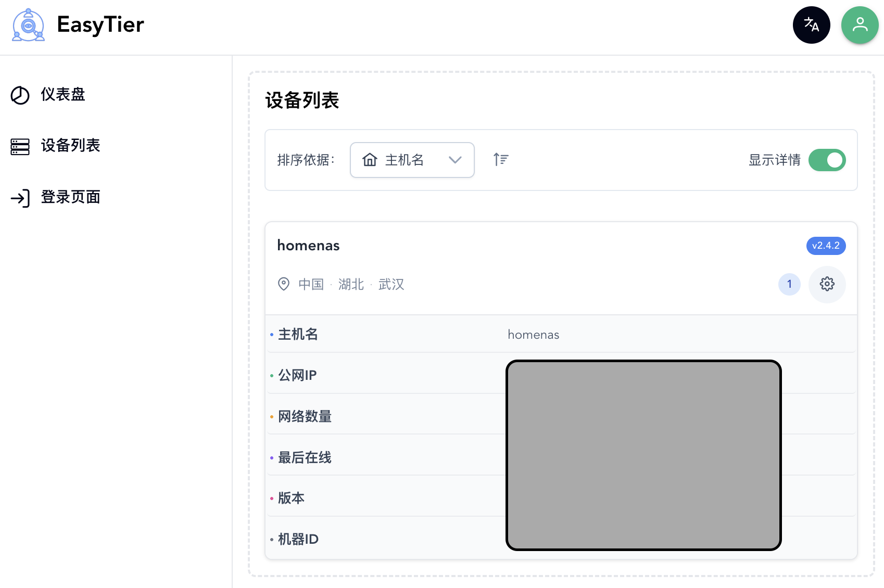This screenshot has height=588, width=884.
Task: Open the user account avatar menu
Action: click(860, 25)
